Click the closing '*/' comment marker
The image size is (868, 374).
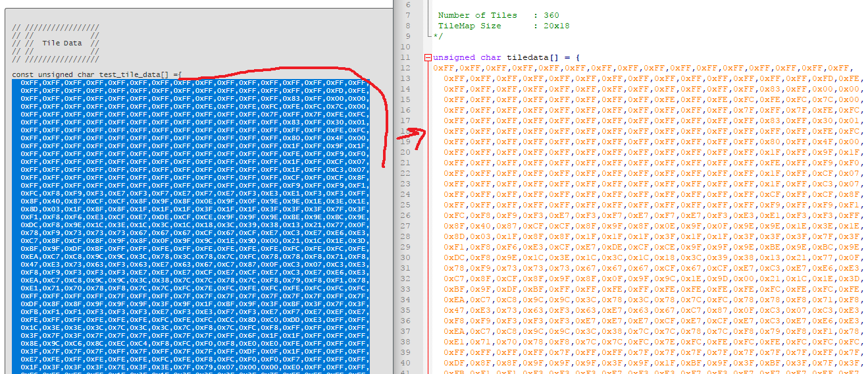click(438, 36)
